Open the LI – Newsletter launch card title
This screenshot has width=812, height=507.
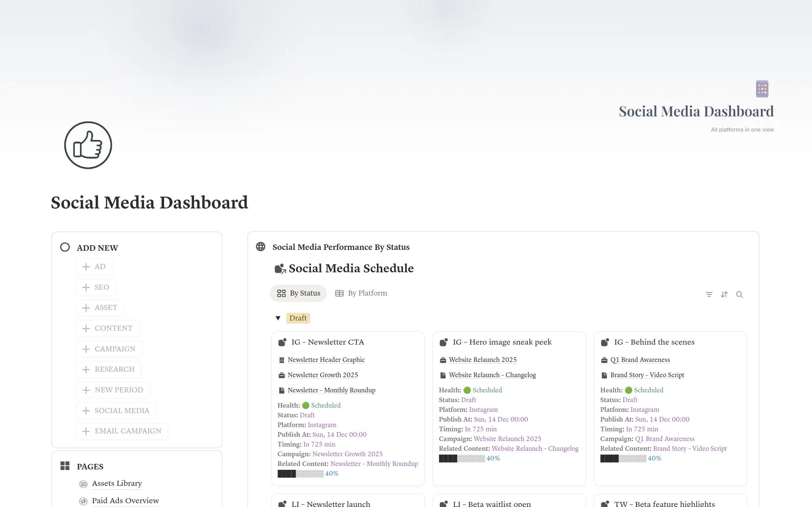(331, 504)
